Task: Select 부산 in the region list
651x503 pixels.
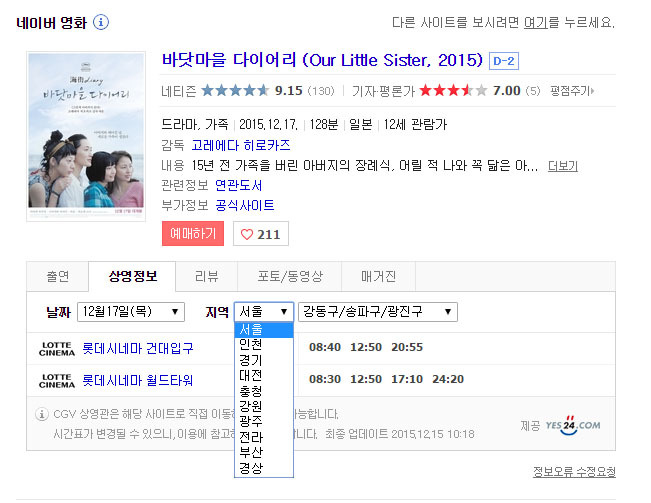Action: (x=264, y=452)
